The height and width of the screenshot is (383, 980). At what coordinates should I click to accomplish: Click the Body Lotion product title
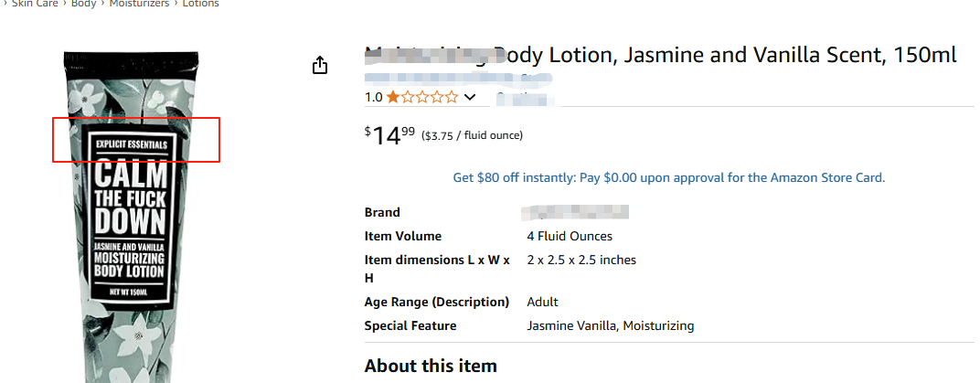point(660,55)
